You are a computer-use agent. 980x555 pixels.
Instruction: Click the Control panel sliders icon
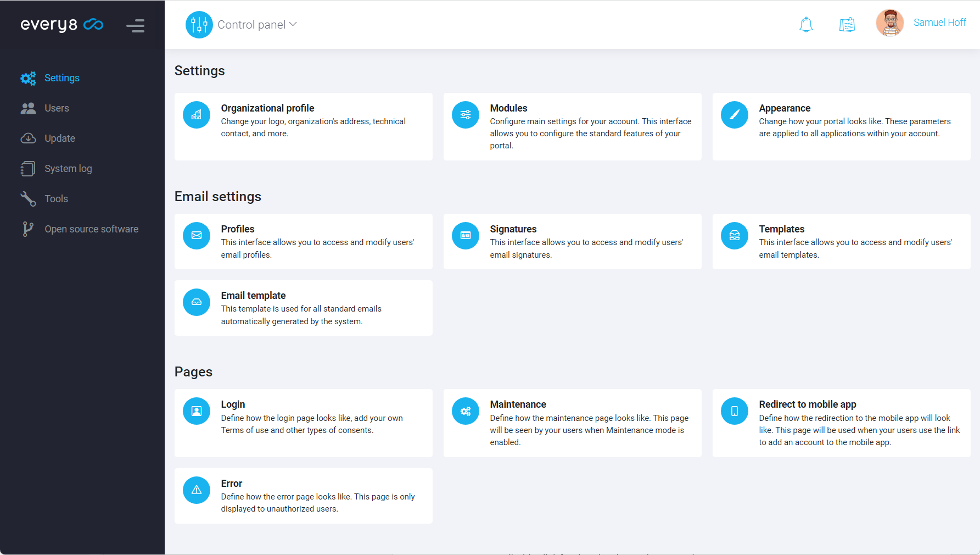[199, 25]
